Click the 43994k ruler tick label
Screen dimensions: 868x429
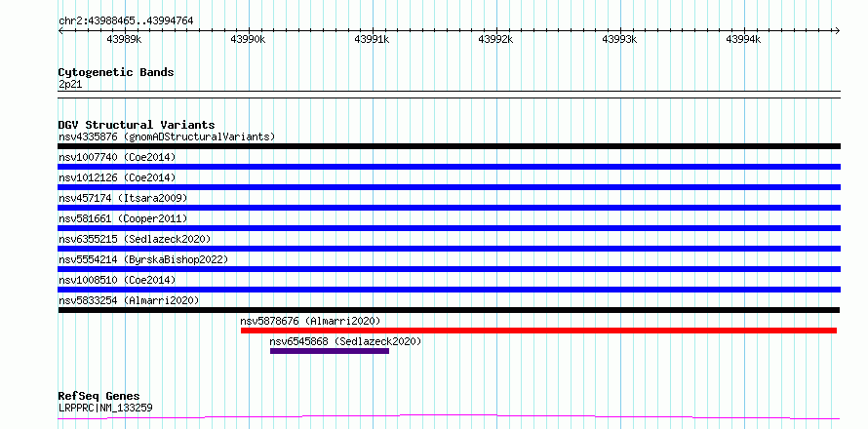[744, 39]
